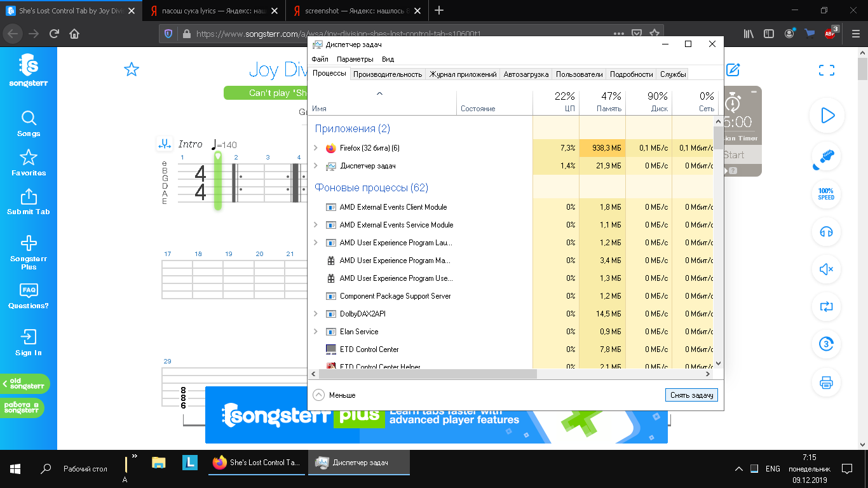Open the File menu in Task Manager

coord(320,59)
